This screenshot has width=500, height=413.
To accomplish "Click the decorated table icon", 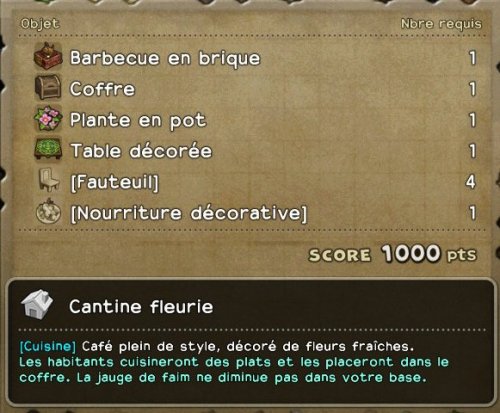I will (48, 149).
